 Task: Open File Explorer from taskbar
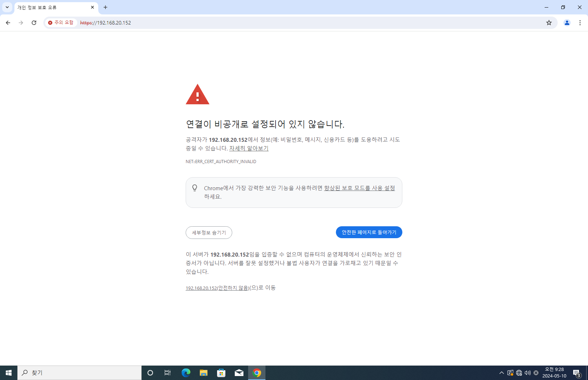pos(204,373)
